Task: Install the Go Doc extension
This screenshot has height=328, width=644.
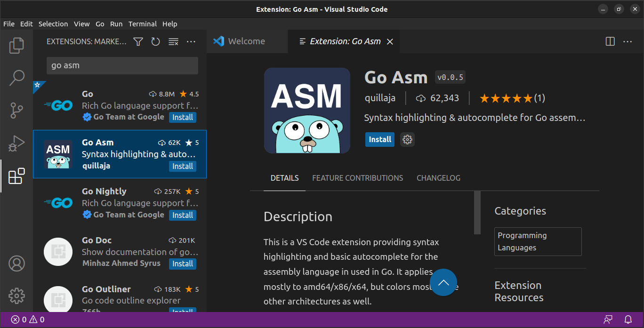Action: pos(183,264)
